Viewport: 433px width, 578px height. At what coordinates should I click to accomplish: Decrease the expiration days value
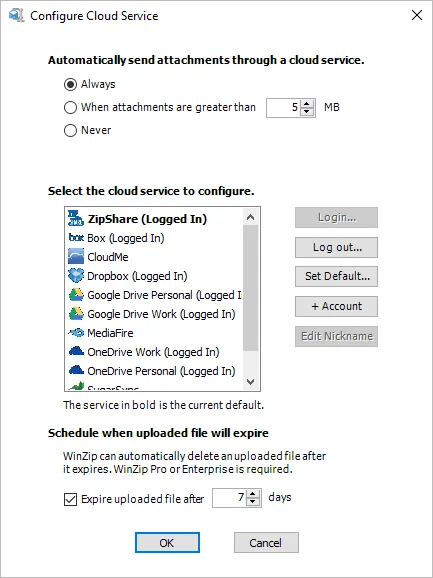pyautogui.click(x=253, y=502)
